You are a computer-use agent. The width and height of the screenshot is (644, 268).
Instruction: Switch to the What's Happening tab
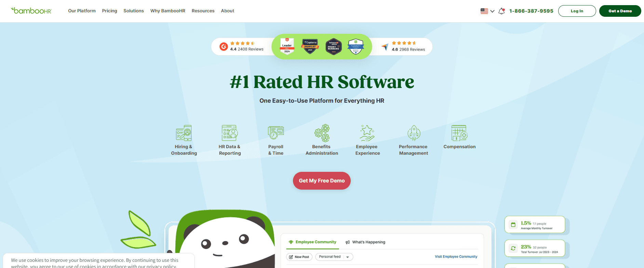[x=365, y=242]
